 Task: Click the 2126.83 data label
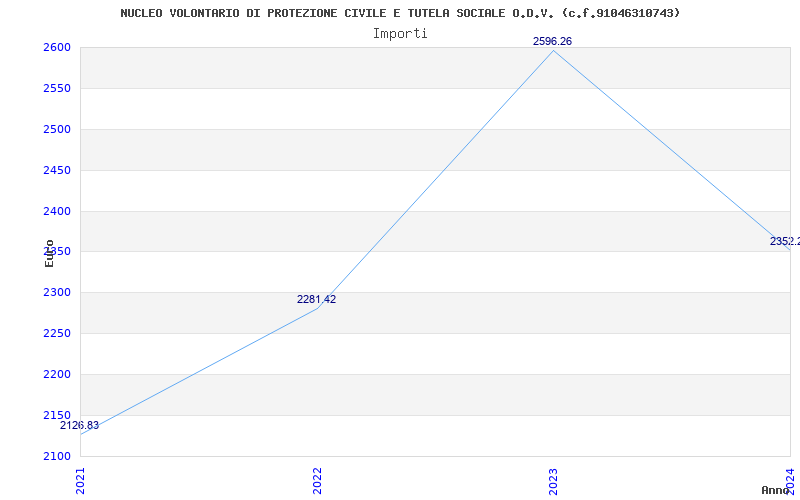[x=79, y=426]
